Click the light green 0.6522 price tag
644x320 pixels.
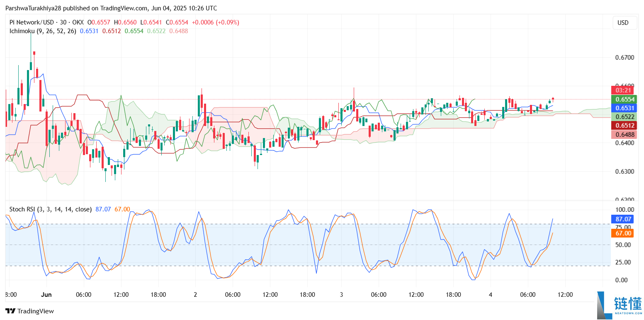623,117
